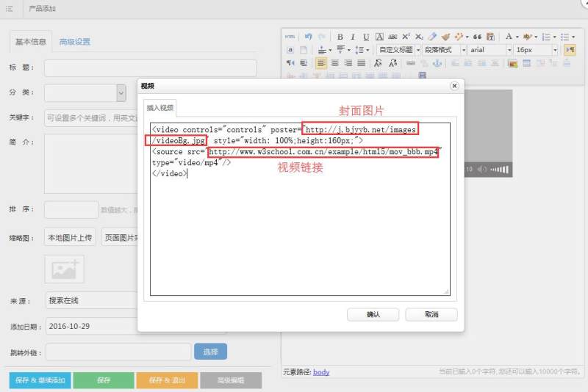Screen dimensions: 588x392
Task: Click the italic formatting icon
Action: pyautogui.click(x=353, y=37)
